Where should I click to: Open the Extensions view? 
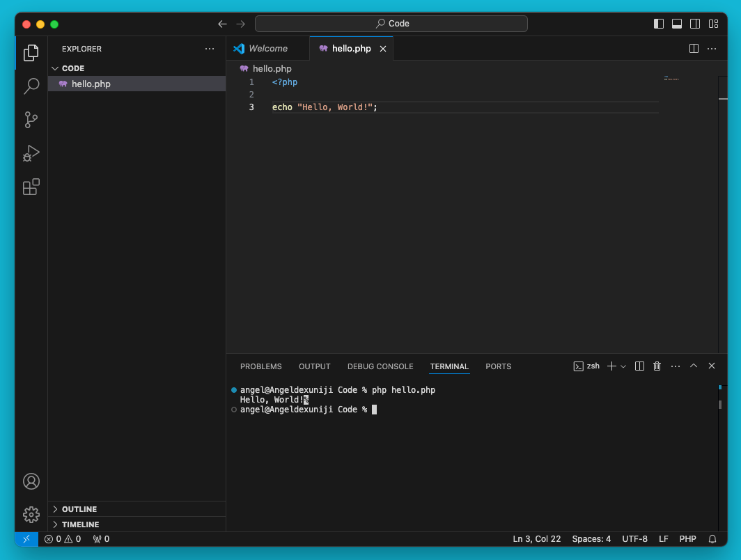[x=31, y=187]
